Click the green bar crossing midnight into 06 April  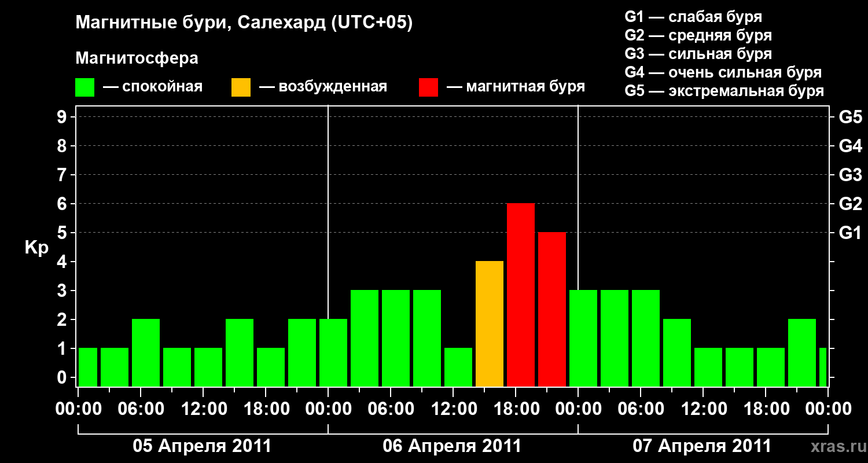[x=333, y=353]
